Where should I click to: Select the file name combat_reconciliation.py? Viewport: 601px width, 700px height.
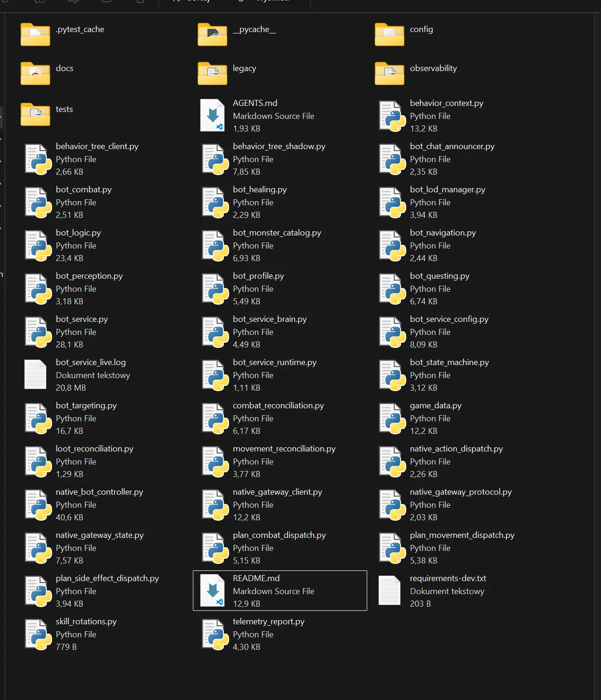[x=278, y=406]
